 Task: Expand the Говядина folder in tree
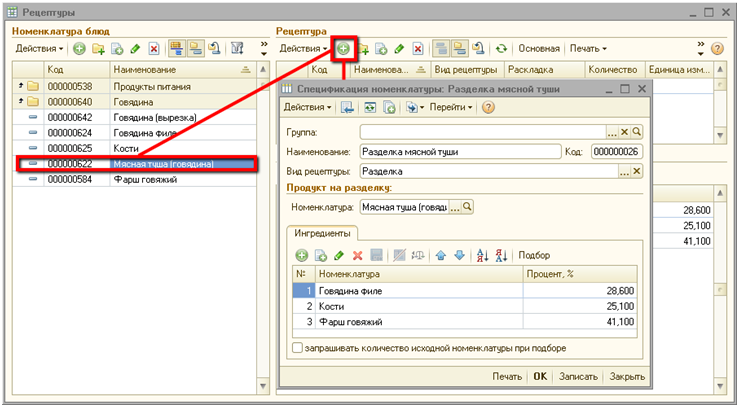21,101
